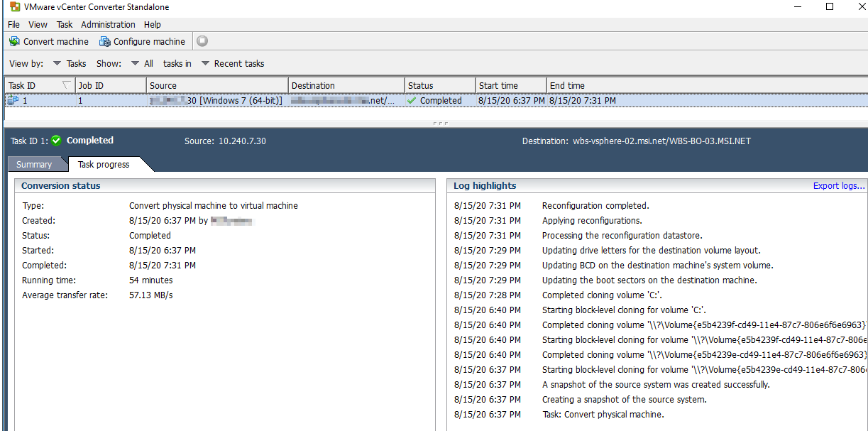Open the Administration menu
This screenshot has height=431, width=868.
click(x=108, y=24)
